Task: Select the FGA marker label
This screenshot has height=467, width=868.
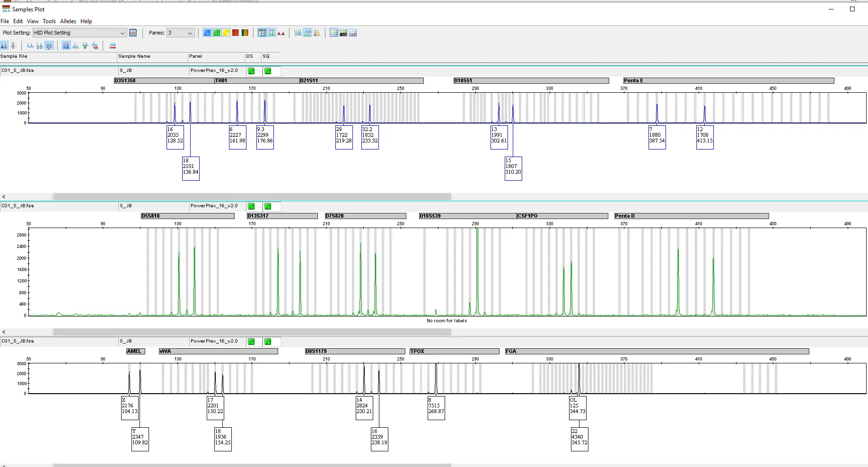Action: (657, 351)
